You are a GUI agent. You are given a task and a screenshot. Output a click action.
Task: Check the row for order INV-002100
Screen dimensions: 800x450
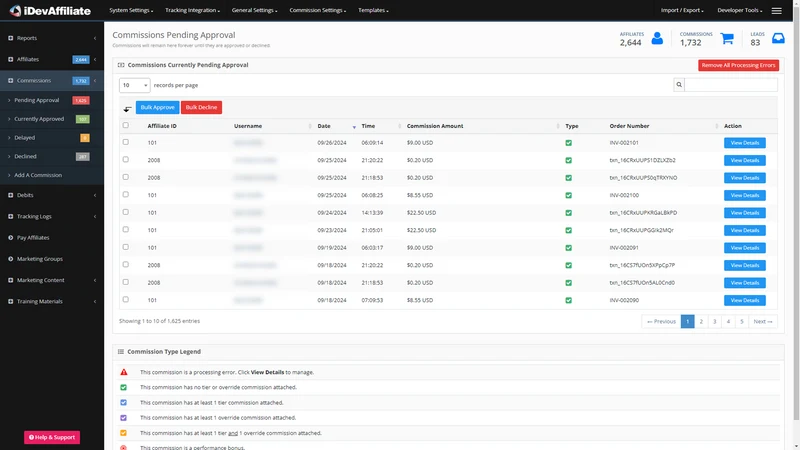coord(126,194)
